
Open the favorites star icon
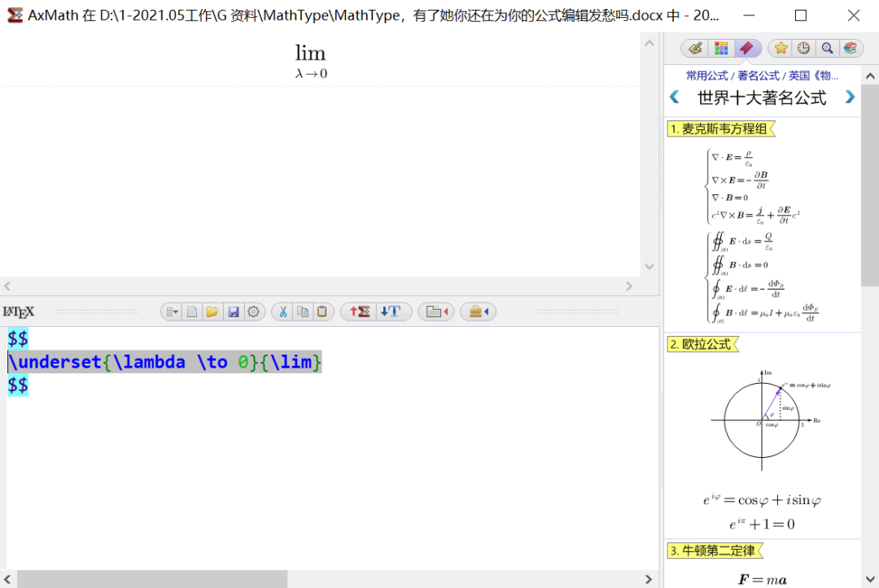click(x=781, y=48)
